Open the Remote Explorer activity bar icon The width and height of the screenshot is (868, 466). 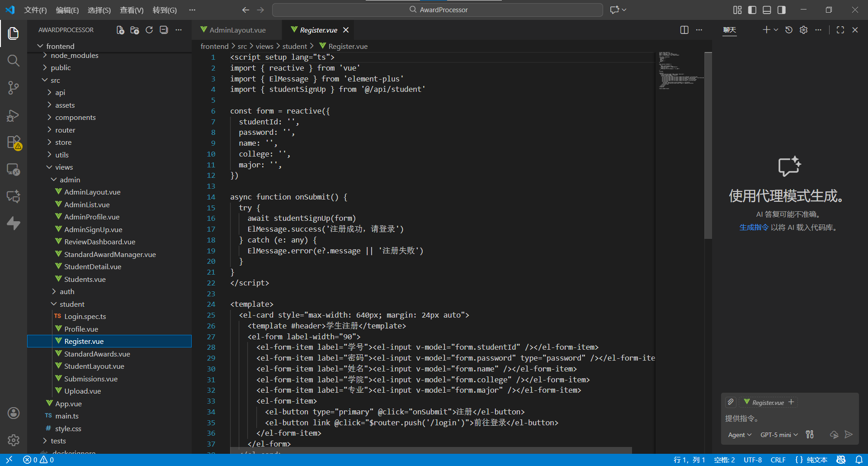(x=14, y=170)
